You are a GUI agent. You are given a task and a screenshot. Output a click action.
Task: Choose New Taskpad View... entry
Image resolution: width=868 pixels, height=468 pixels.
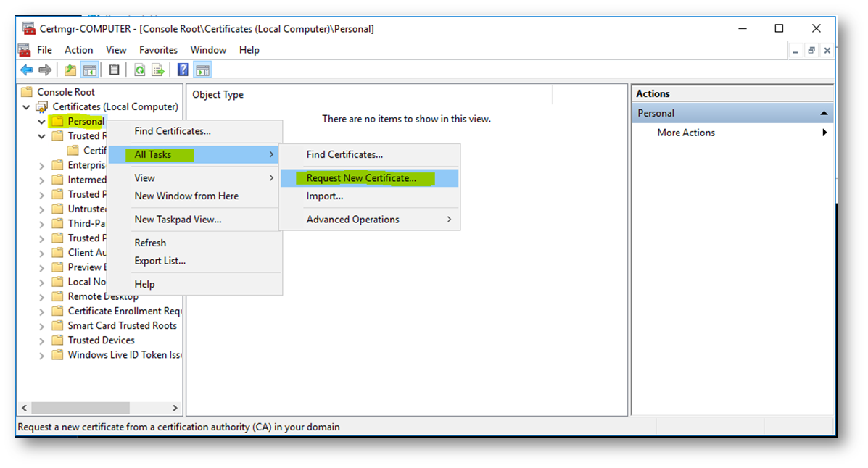pos(194,220)
